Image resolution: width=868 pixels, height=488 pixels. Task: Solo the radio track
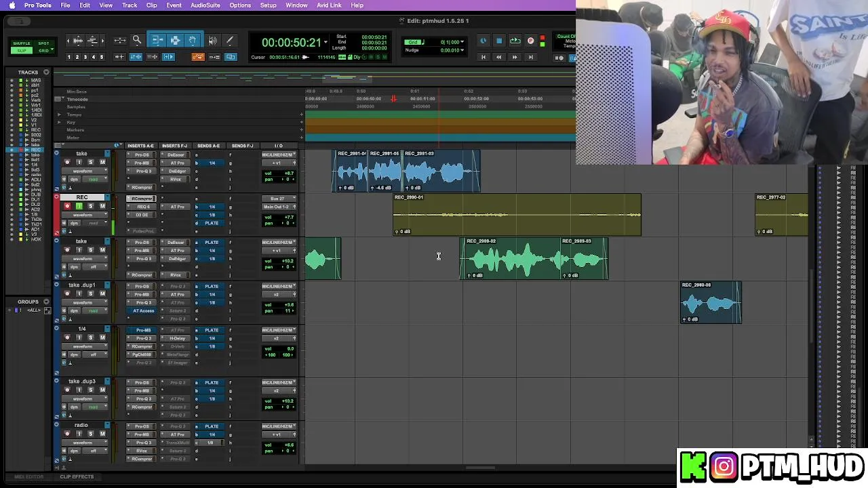point(90,434)
